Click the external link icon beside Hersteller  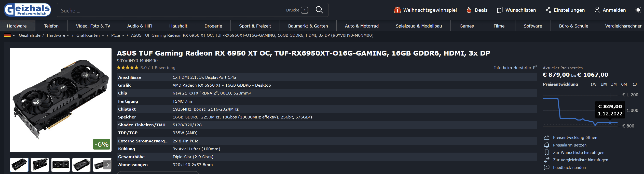[x=535, y=67]
